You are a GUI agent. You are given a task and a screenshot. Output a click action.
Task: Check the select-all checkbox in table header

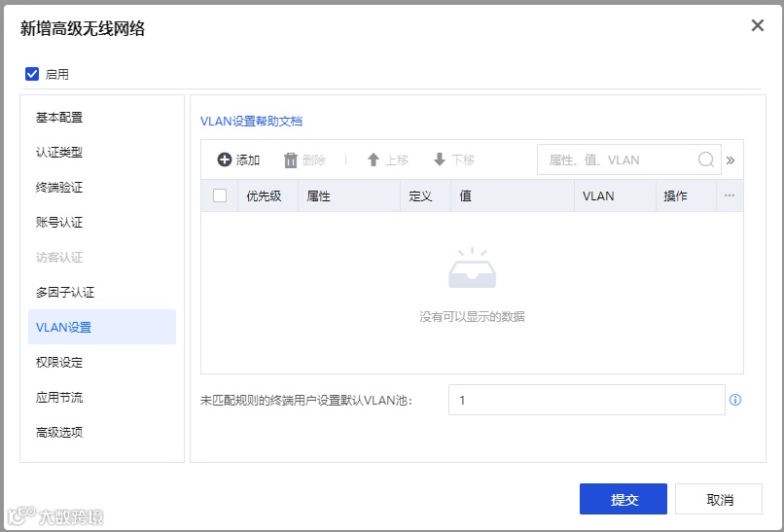tap(220, 195)
